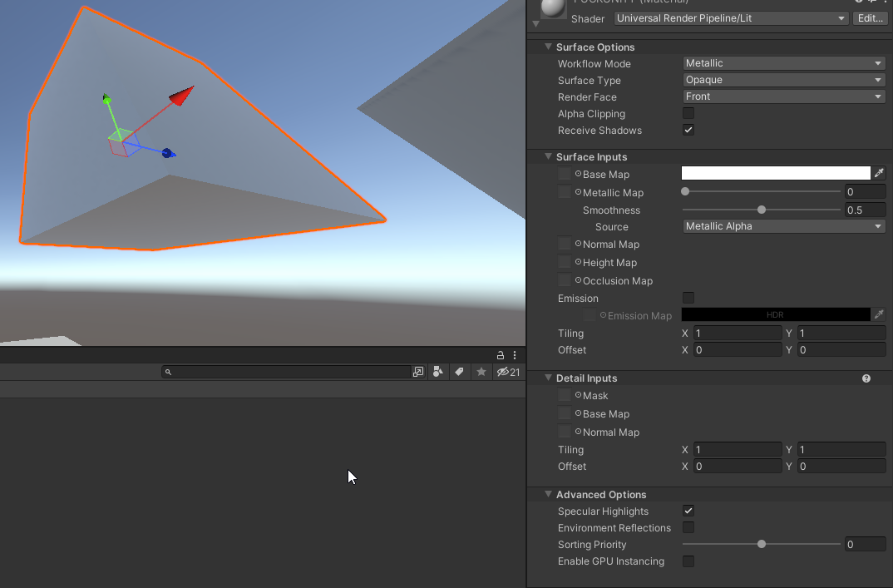Change Render Face via its dropdown

pos(782,96)
